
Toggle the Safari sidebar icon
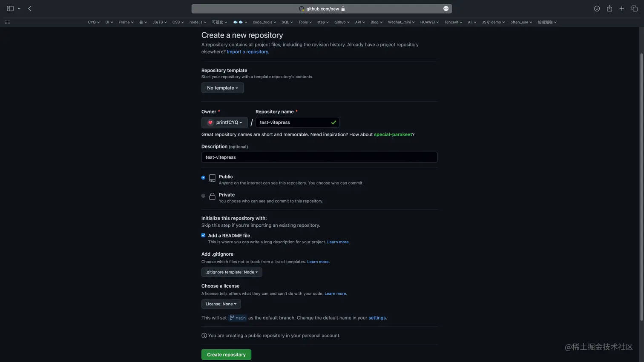(10, 9)
